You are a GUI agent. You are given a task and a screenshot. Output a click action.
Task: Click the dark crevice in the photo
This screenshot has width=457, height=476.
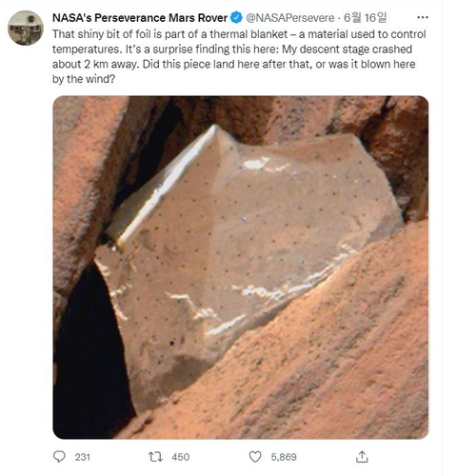pyautogui.click(x=90, y=352)
